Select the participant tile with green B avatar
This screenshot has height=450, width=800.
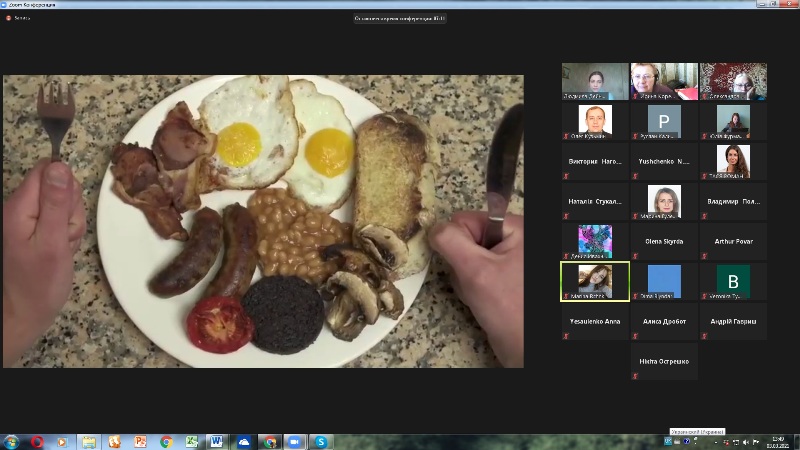tap(732, 281)
